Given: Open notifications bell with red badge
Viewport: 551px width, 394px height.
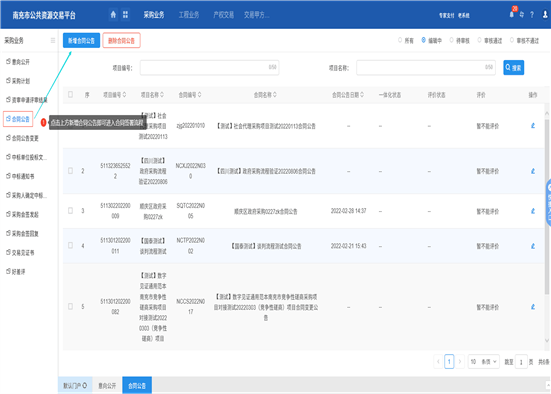Looking at the screenshot, I should (x=512, y=14).
